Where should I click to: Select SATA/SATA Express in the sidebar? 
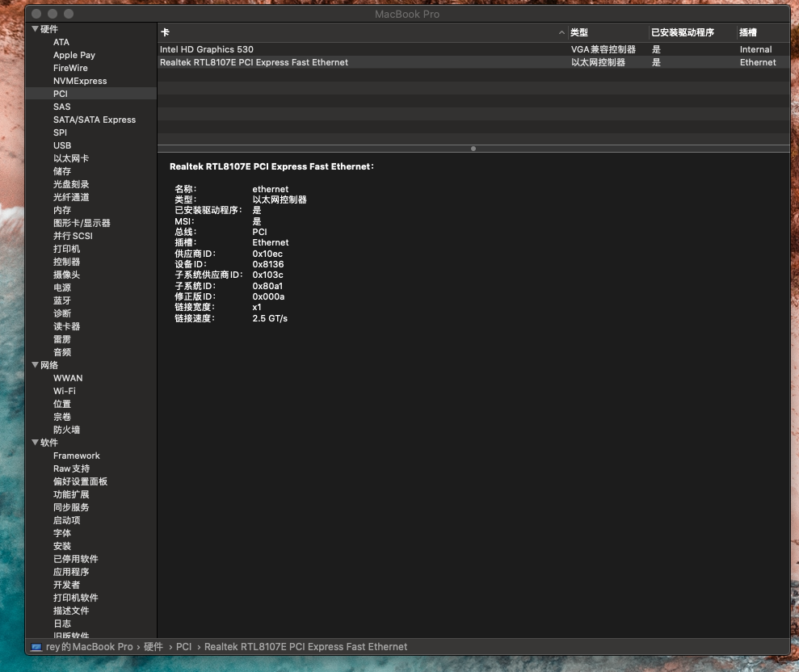click(95, 120)
